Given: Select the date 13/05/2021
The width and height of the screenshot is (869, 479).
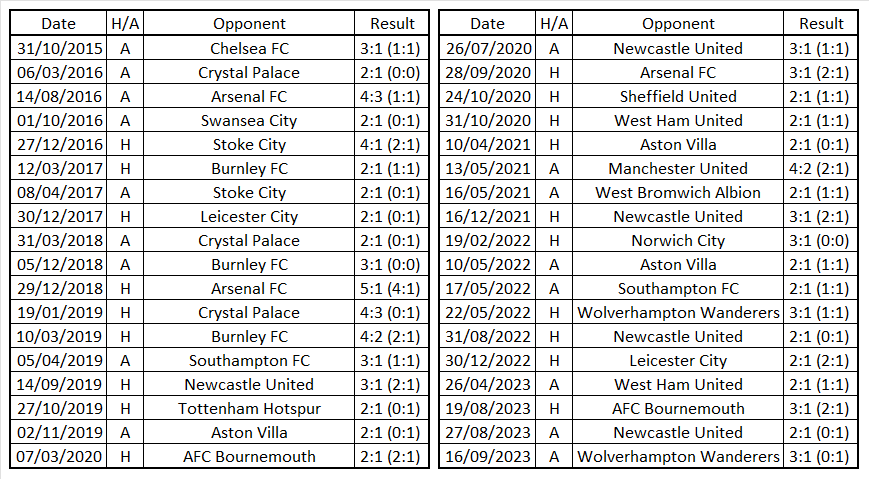Looking at the screenshot, I should coord(487,168).
